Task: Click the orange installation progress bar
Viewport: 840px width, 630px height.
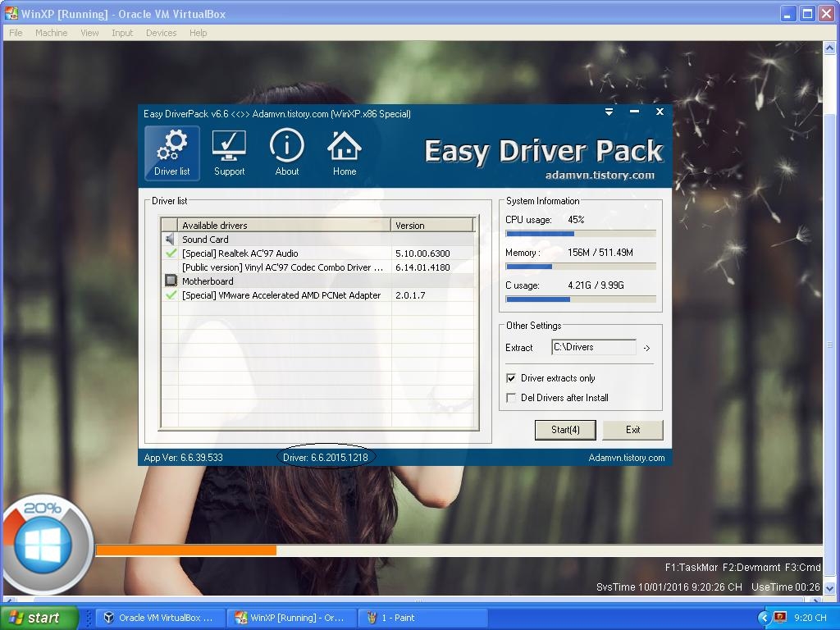Action: 186,550
